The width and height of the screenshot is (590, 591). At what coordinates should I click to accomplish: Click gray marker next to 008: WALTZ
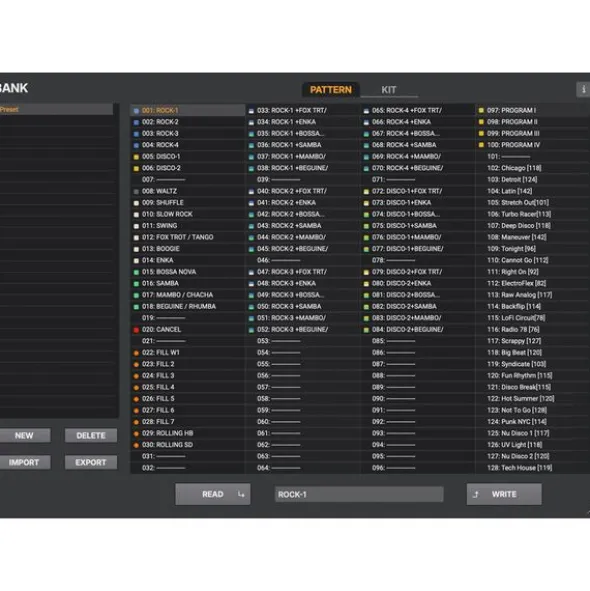point(136,191)
